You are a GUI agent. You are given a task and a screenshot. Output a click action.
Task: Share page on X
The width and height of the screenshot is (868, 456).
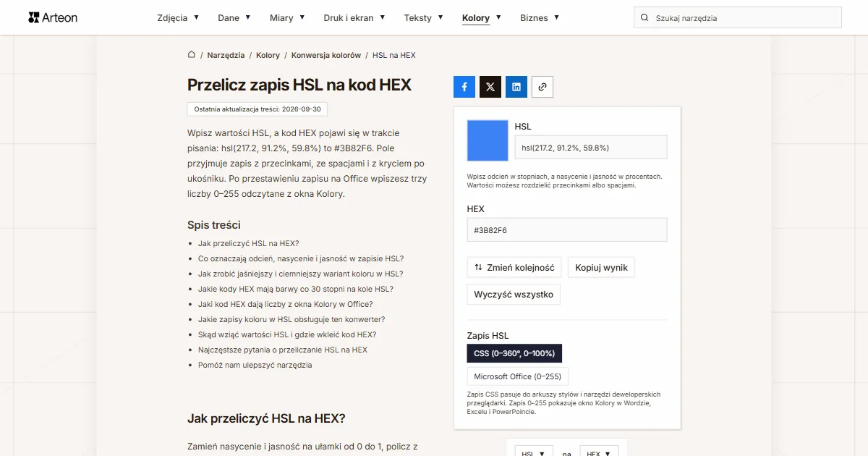[x=490, y=87]
